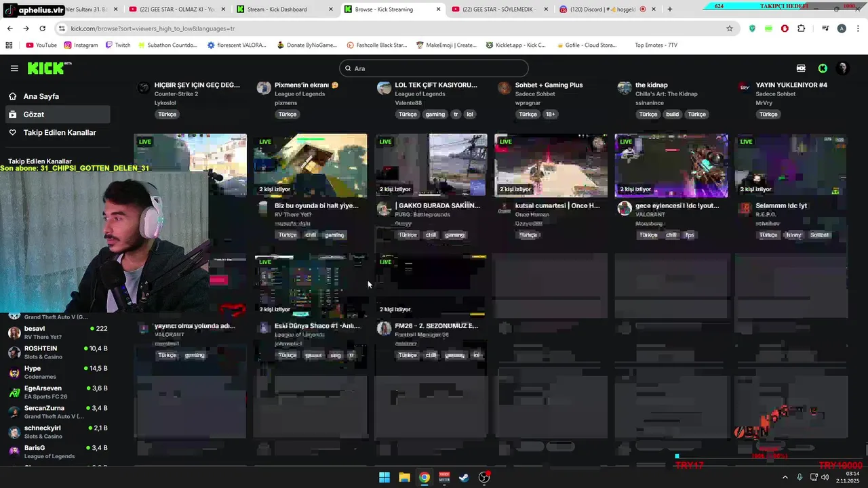Screen dimensions: 868x488
Task: Open File Explorer from the taskbar
Action: (404, 477)
